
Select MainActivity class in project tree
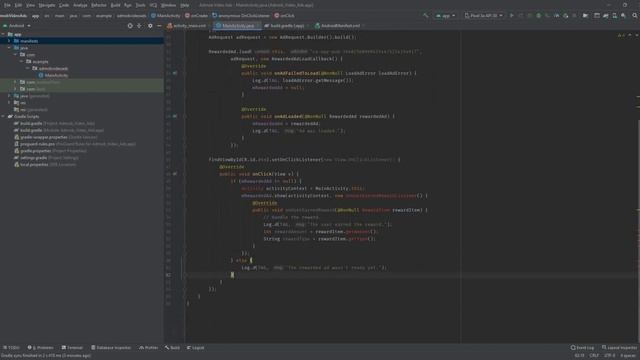pyautogui.click(x=56, y=76)
